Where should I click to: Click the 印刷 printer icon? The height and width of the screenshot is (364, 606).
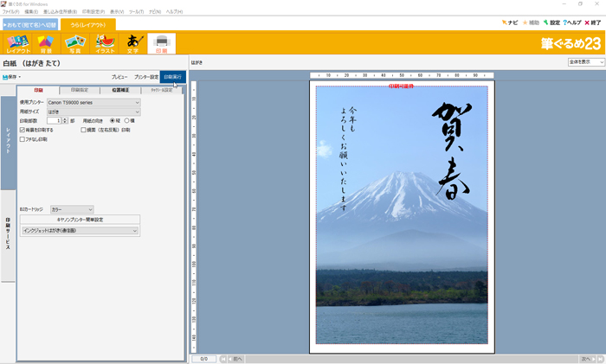tap(161, 43)
